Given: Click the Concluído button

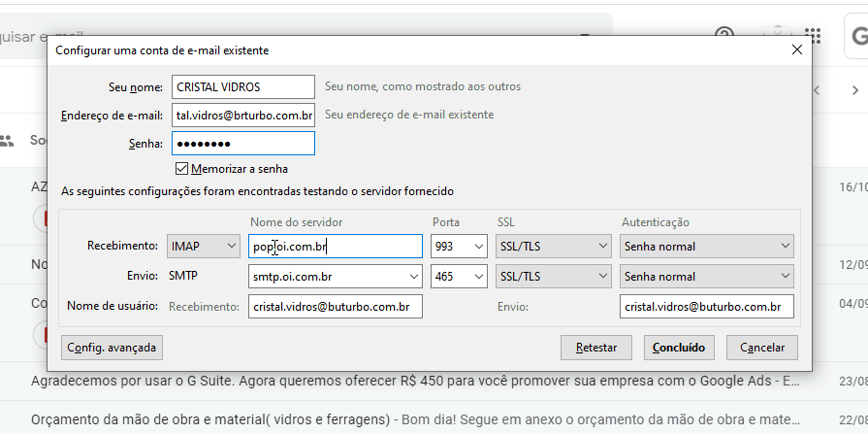Looking at the screenshot, I should tap(679, 347).
